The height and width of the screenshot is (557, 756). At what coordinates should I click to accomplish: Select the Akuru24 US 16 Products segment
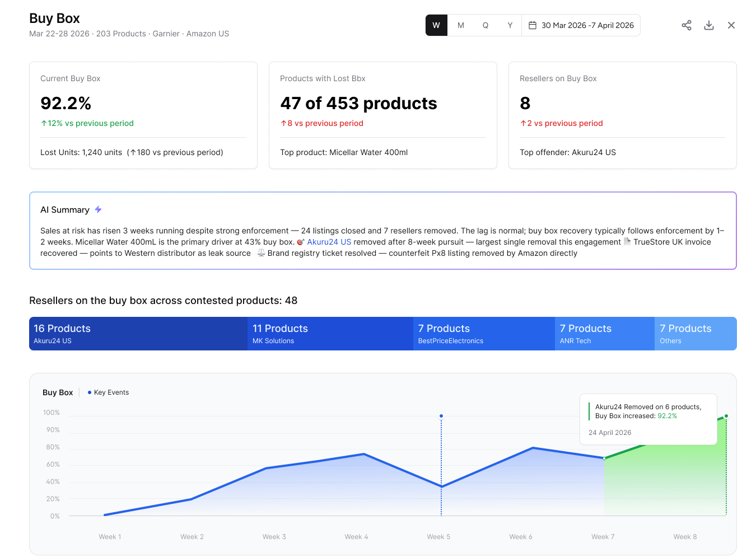(x=138, y=334)
